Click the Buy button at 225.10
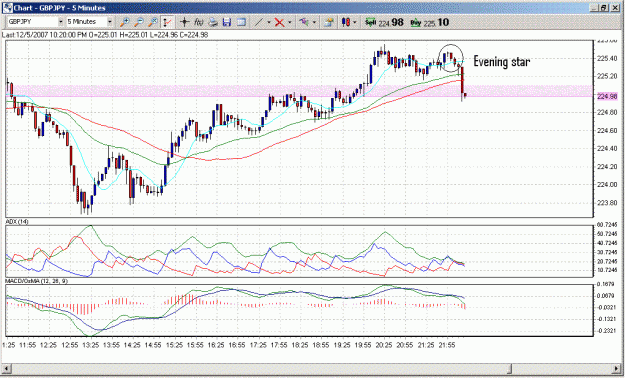 coord(430,22)
